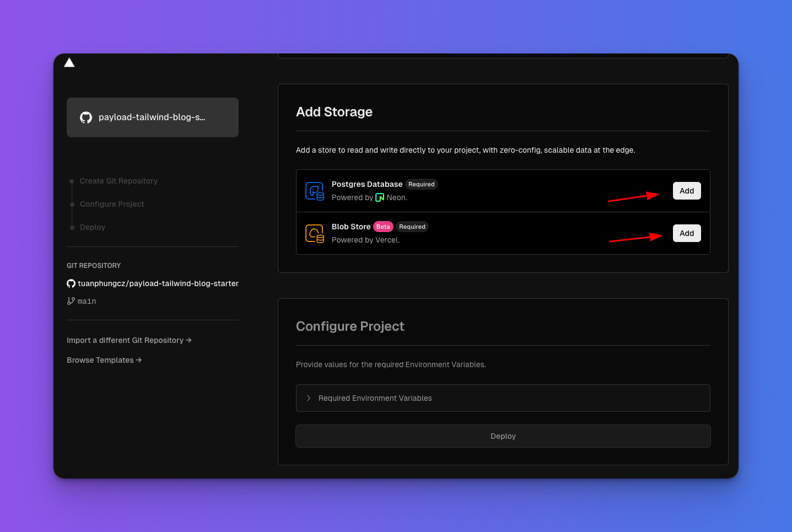The image size is (792, 532).
Task: Click the payload-tailwind-blog-s... repository card
Action: [153, 117]
